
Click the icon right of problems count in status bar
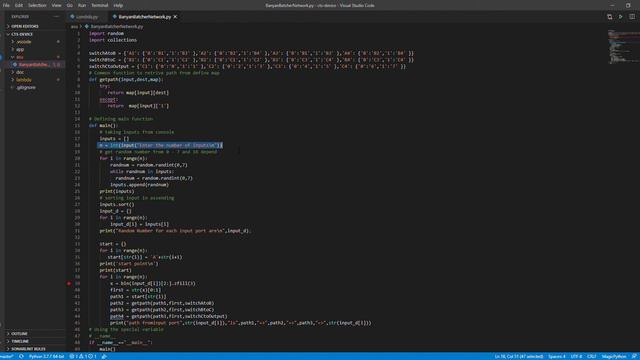(x=104, y=356)
